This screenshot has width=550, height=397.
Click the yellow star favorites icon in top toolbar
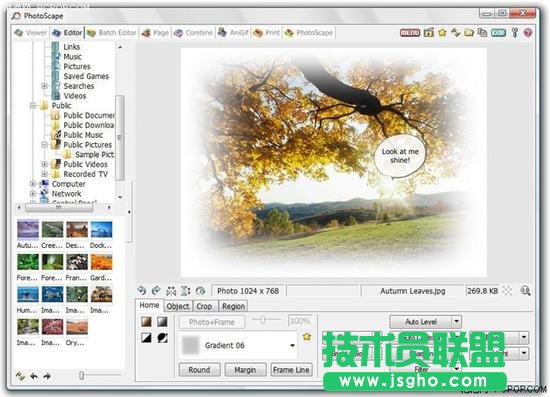tap(442, 33)
